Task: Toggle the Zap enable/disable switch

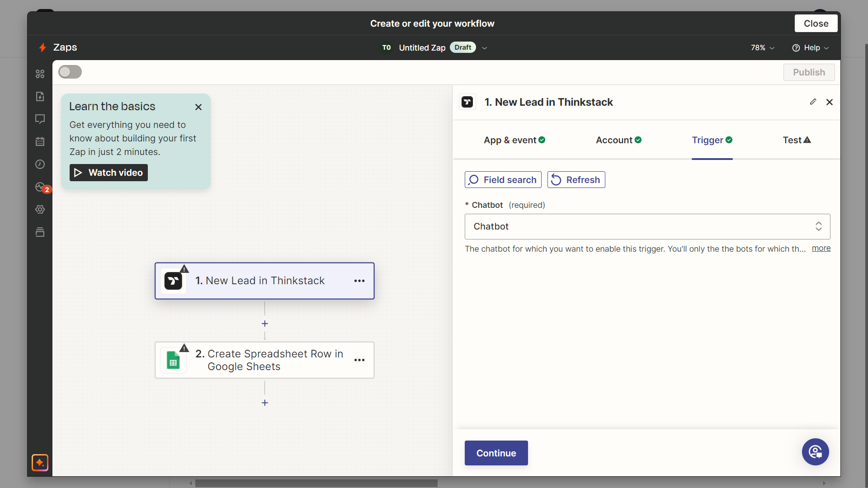Action: tap(69, 72)
